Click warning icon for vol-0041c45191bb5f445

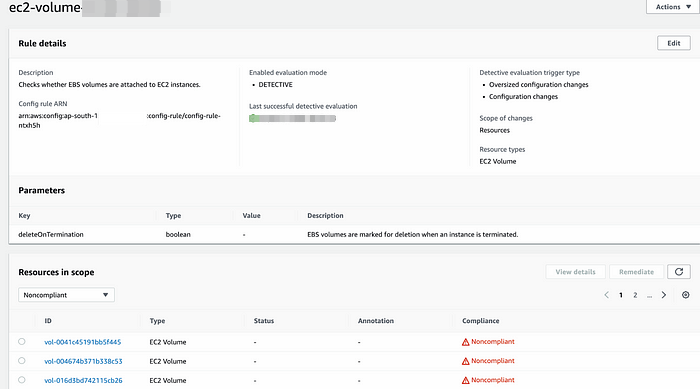coord(466,342)
